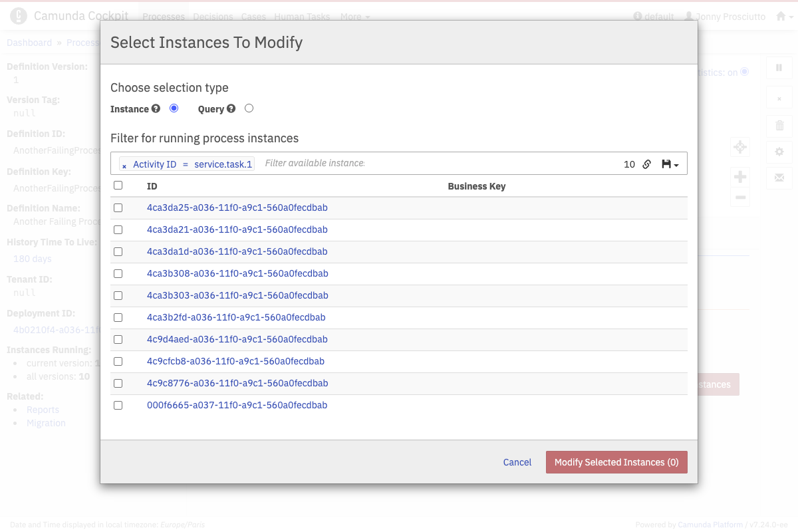798x532 pixels.
Task: Focus the Filter available instances input
Action: (439, 164)
